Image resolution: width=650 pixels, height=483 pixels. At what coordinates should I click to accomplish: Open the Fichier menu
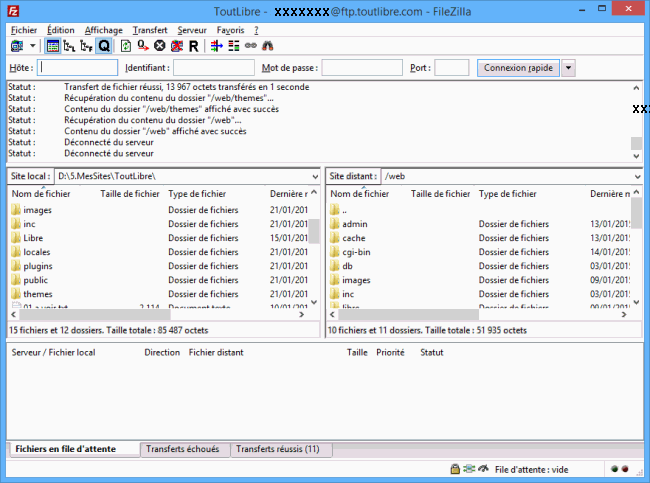click(x=24, y=30)
